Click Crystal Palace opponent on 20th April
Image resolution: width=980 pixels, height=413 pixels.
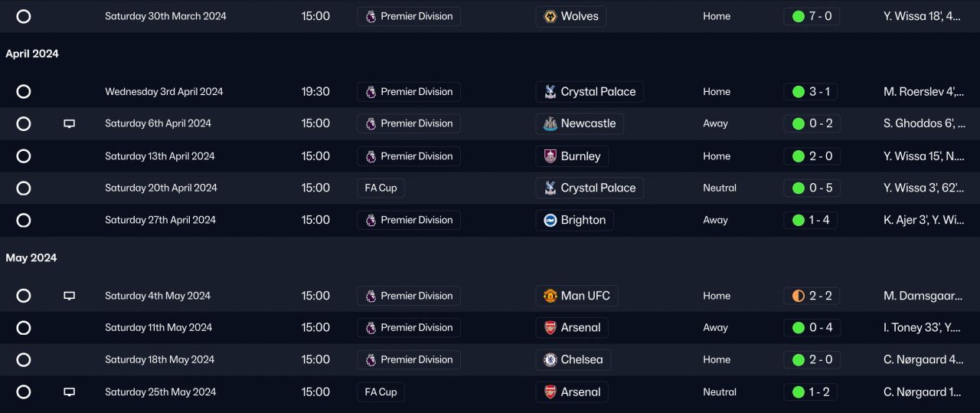(597, 188)
